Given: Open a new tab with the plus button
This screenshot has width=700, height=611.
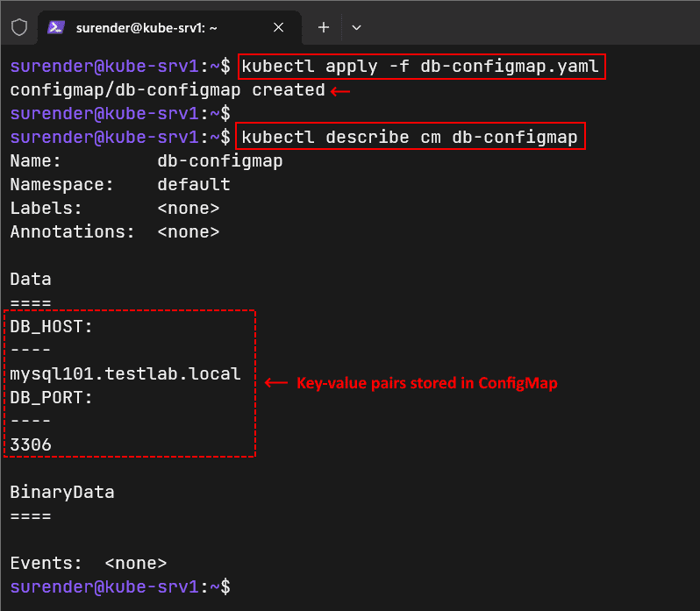Looking at the screenshot, I should pyautogui.click(x=324, y=28).
